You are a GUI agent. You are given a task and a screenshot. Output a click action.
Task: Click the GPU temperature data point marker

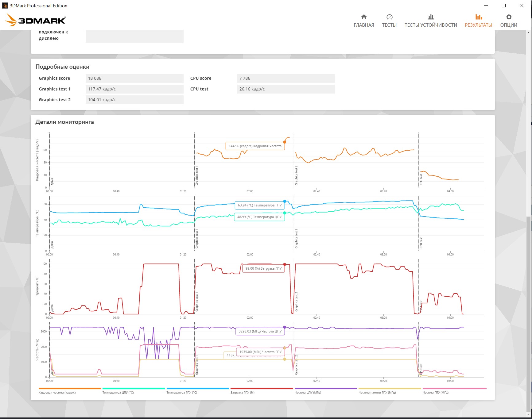click(285, 201)
